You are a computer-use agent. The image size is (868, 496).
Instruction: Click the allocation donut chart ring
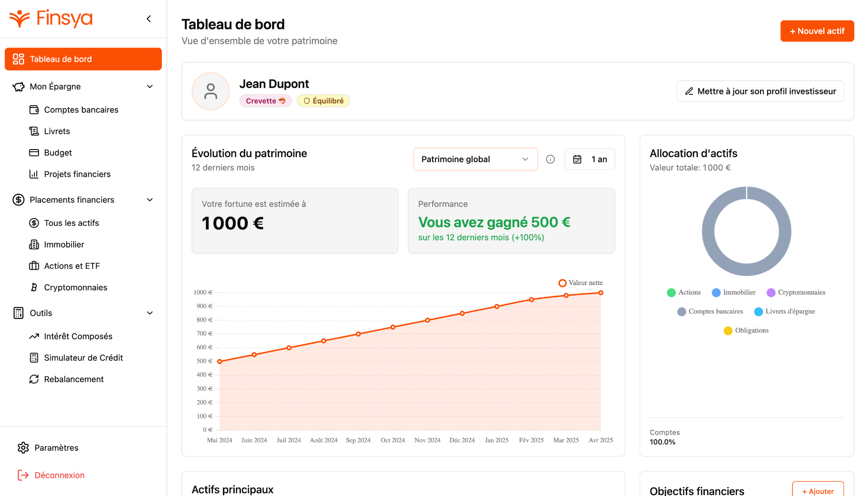click(708, 231)
